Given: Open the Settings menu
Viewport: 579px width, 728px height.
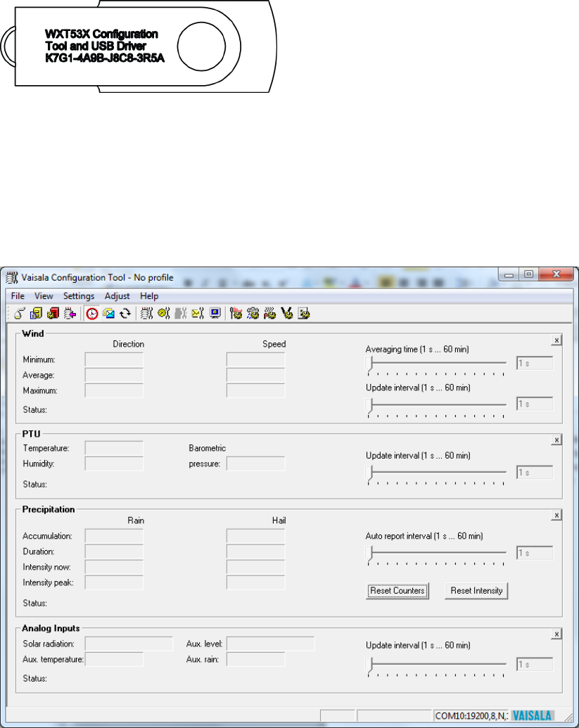Looking at the screenshot, I should 79,295.
